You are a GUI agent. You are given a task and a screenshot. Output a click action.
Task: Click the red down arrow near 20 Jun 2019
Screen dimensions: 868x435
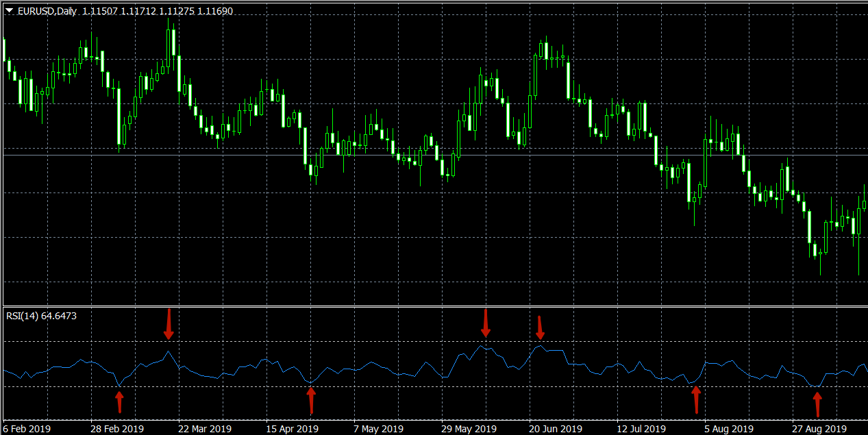(x=540, y=327)
